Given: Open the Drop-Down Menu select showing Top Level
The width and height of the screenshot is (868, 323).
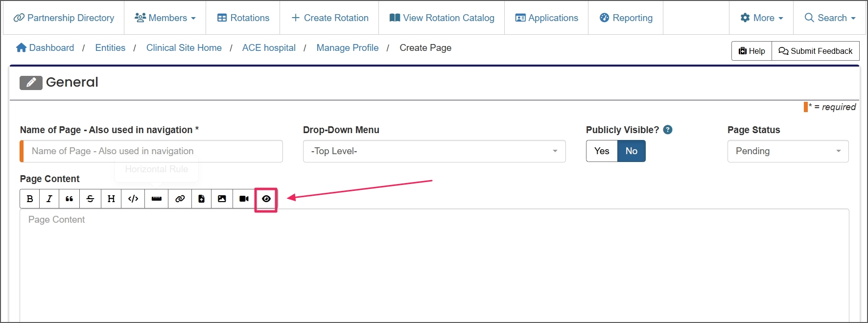Looking at the screenshot, I should (x=434, y=151).
